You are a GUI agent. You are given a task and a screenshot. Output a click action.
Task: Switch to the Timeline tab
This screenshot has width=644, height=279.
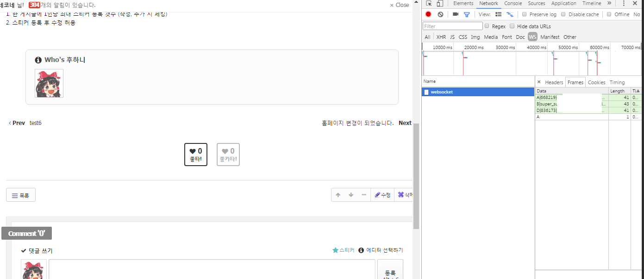(x=592, y=3)
